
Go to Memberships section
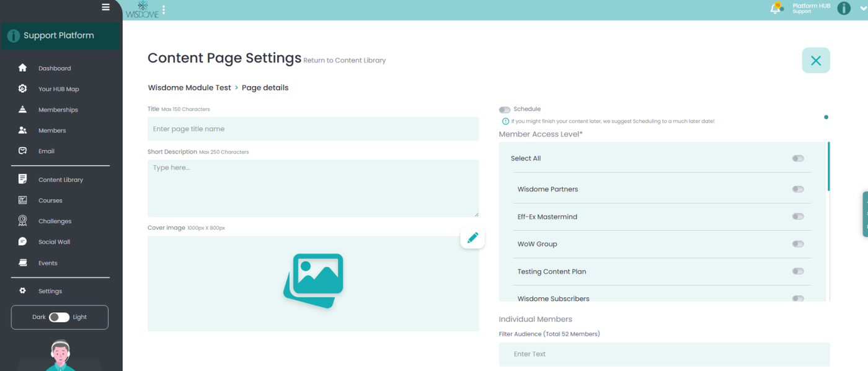point(58,110)
